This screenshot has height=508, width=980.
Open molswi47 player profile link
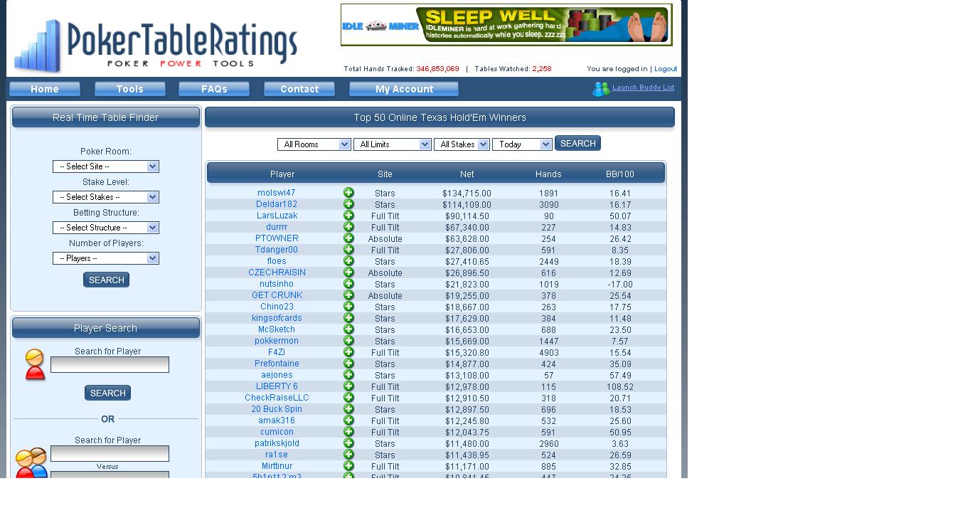coord(277,193)
